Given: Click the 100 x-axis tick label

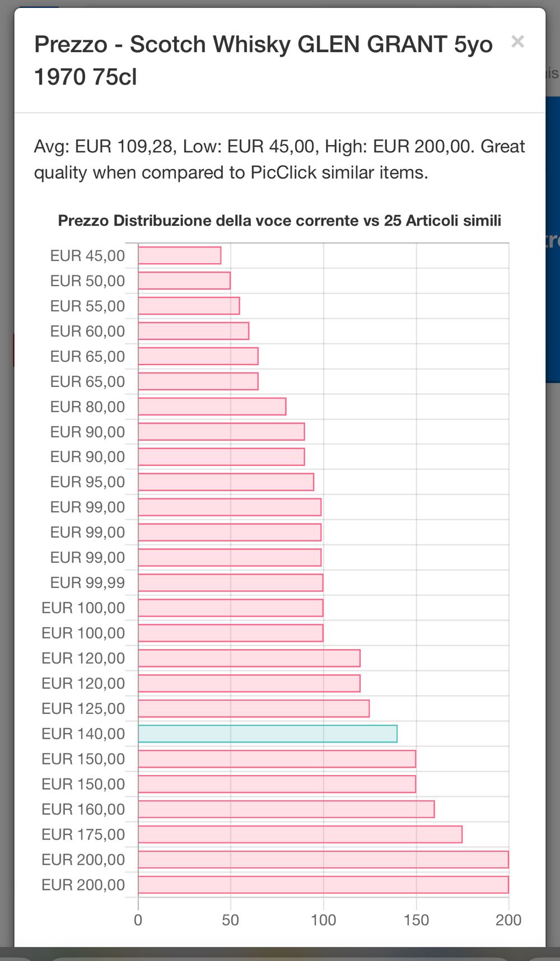Looking at the screenshot, I should coord(323,920).
